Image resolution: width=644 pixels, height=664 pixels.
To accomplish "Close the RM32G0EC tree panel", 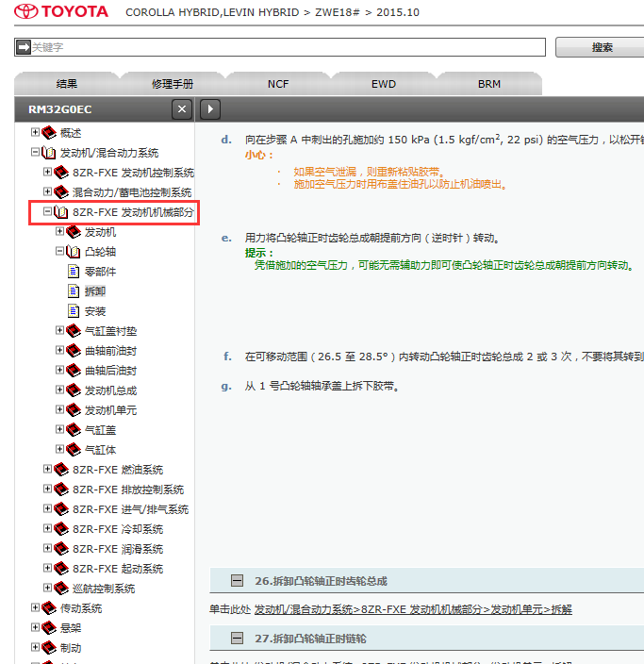I will tap(182, 109).
